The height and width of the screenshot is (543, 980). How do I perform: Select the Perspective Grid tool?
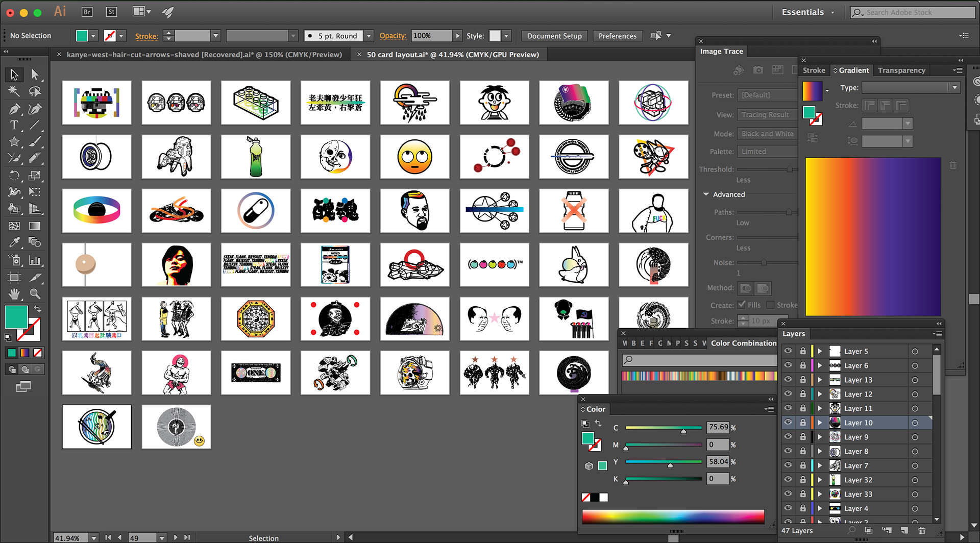(35, 209)
